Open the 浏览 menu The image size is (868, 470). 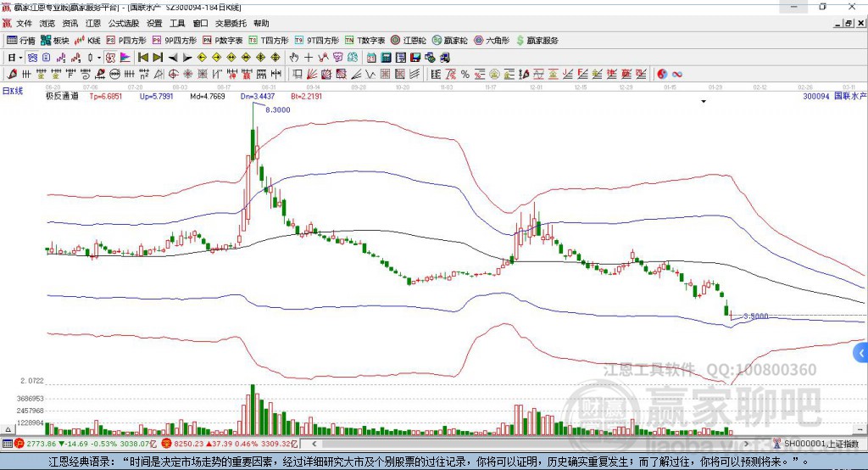point(47,23)
